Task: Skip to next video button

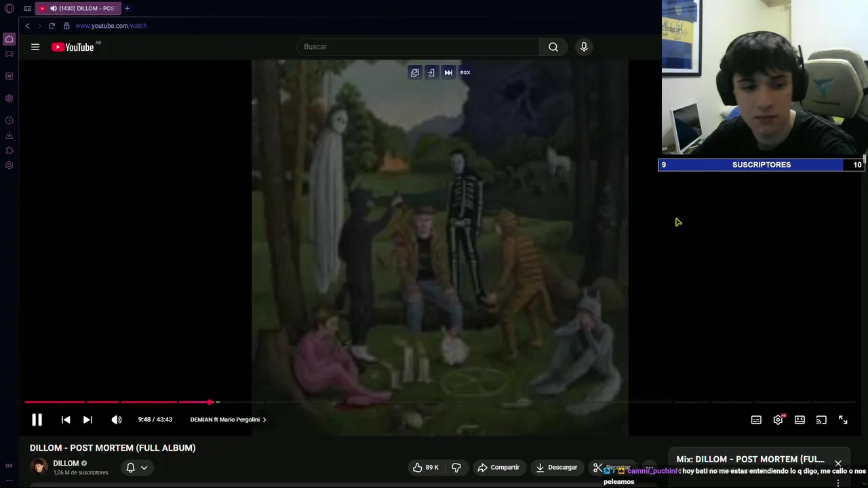Action: pyautogui.click(x=87, y=420)
